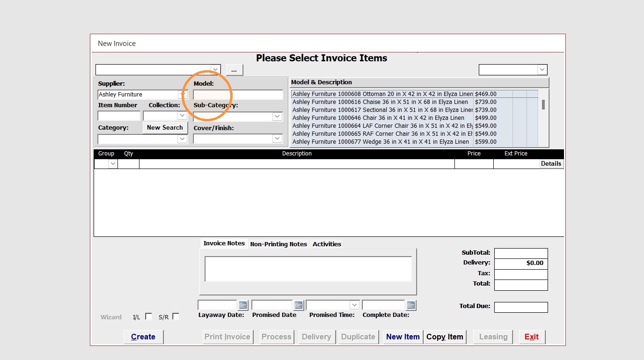Expand the Group dropdown in item row

(113, 164)
